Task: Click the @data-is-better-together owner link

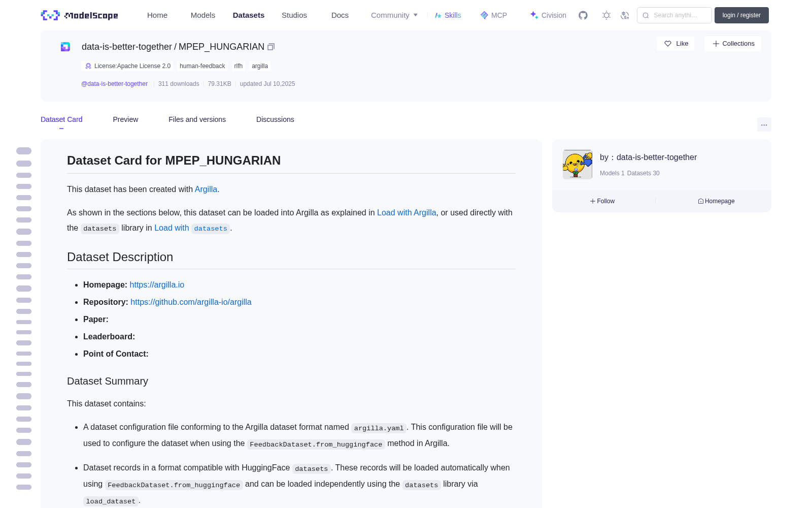Action: 114,84
